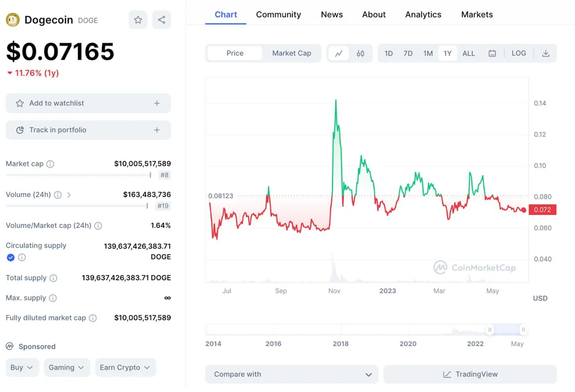This screenshot has width=575, height=392.
Task: Toggle LOG scale
Action: [519, 54]
